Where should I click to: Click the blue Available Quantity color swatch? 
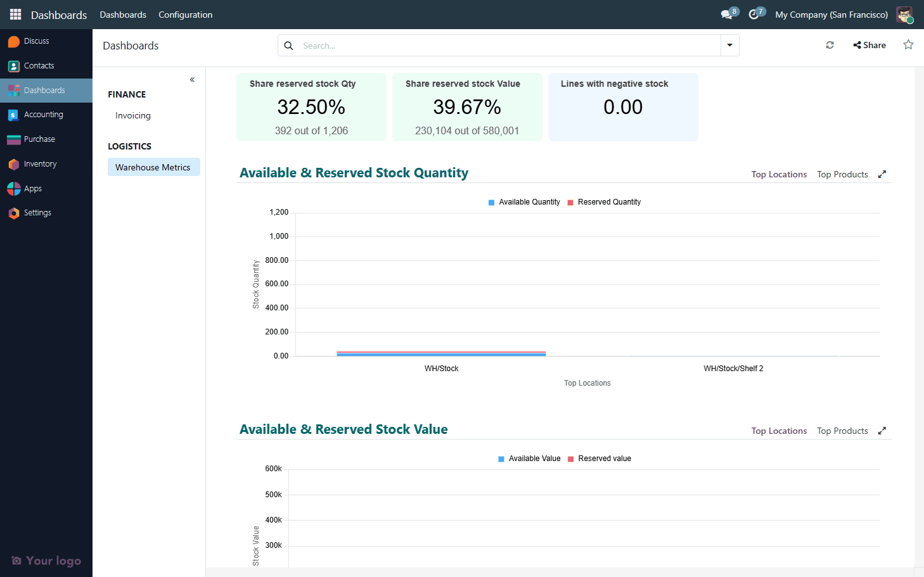[x=491, y=201]
